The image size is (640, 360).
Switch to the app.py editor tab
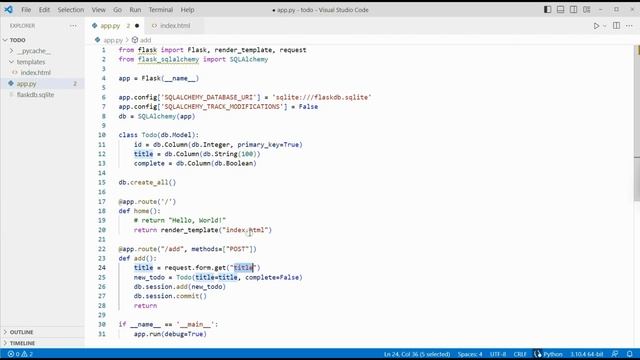[x=116, y=26]
